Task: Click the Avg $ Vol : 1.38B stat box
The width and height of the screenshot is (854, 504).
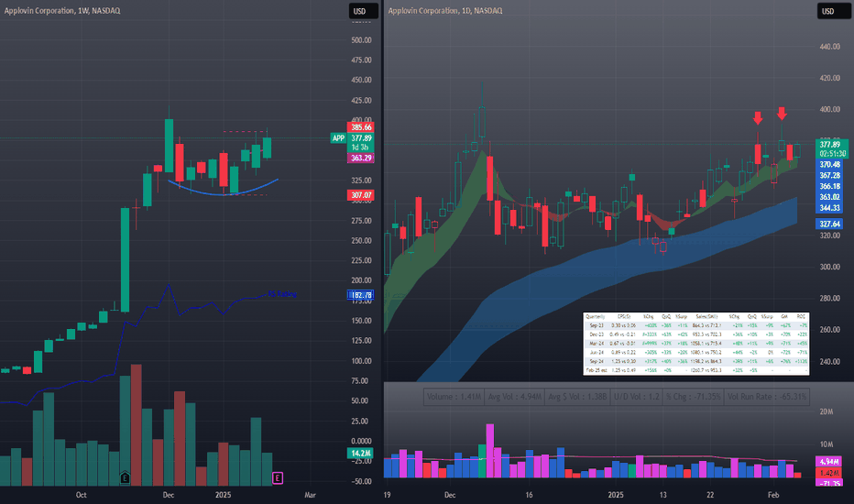Action: click(577, 397)
